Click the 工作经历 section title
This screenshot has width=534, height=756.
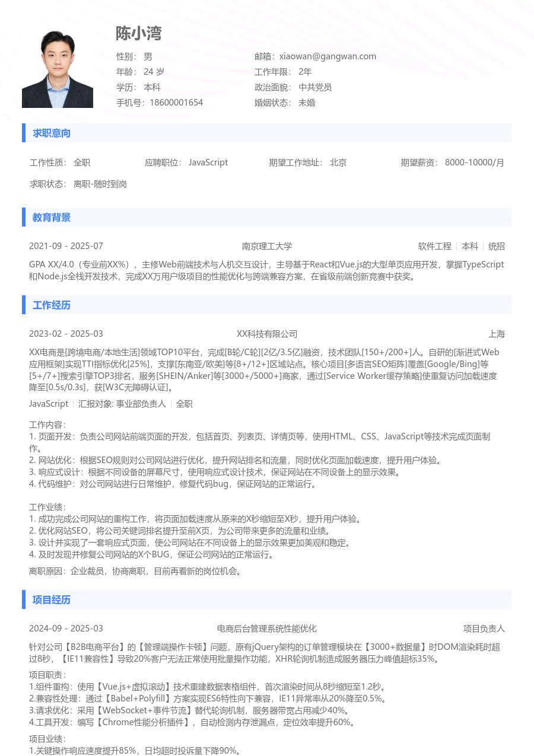(x=51, y=305)
